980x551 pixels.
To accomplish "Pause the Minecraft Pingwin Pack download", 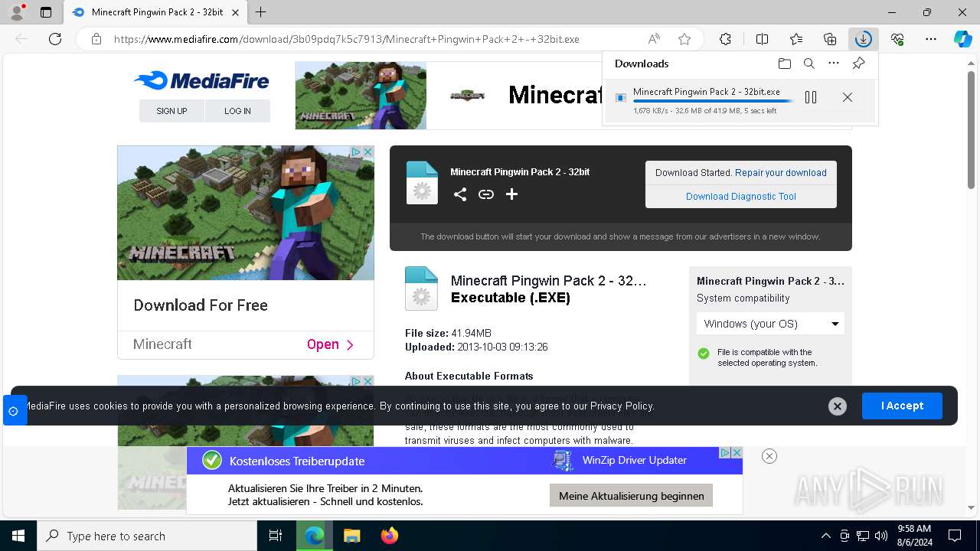I will point(811,97).
